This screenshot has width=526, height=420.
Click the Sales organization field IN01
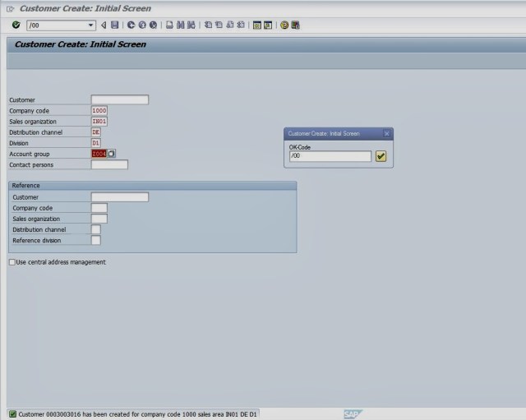pos(99,122)
